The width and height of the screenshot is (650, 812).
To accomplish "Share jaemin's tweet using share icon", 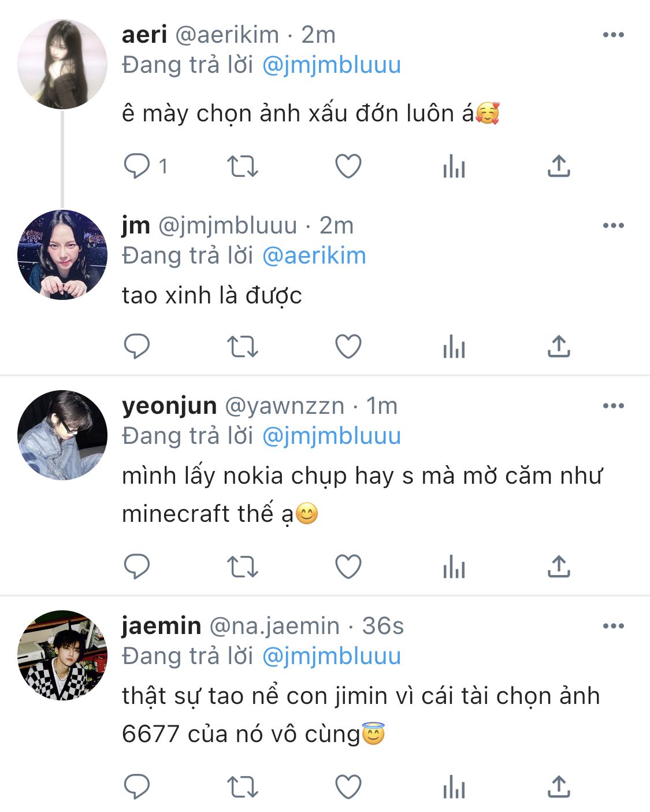I will 559,787.
